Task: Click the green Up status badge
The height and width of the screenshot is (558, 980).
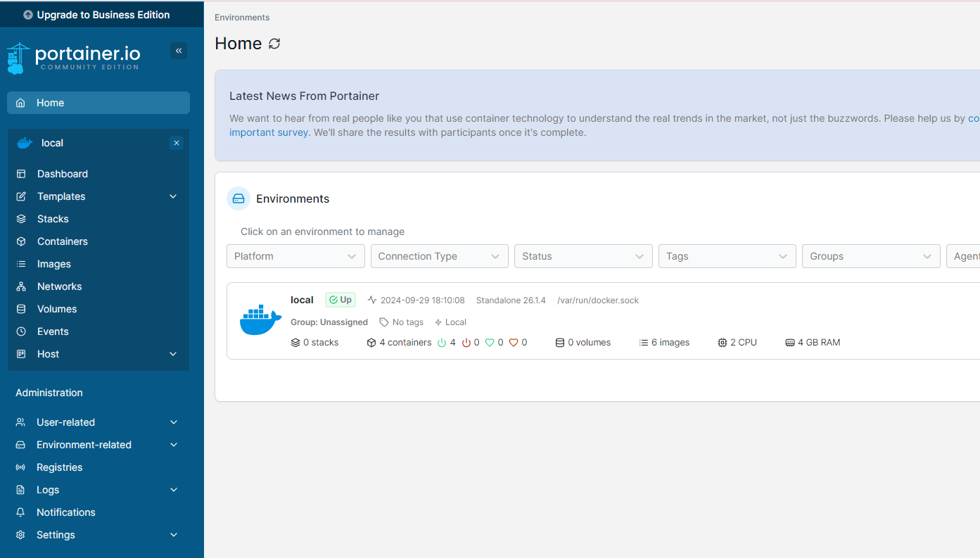Action: [x=341, y=300]
